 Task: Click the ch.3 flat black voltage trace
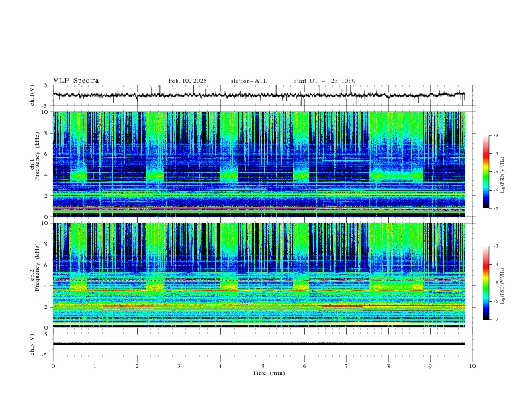point(259,344)
